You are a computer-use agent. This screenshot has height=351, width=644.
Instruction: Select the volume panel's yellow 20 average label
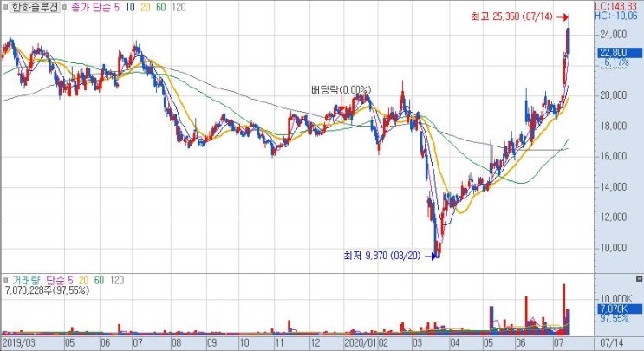point(84,281)
